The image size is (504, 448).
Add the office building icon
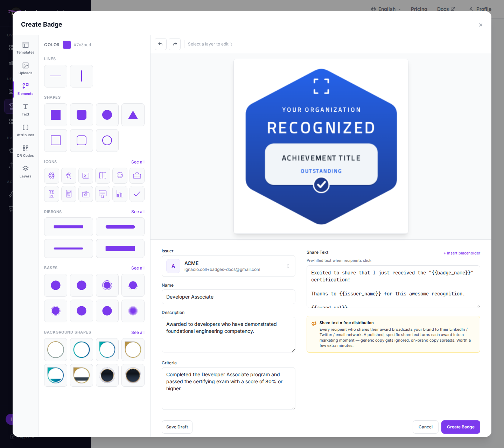point(52,194)
